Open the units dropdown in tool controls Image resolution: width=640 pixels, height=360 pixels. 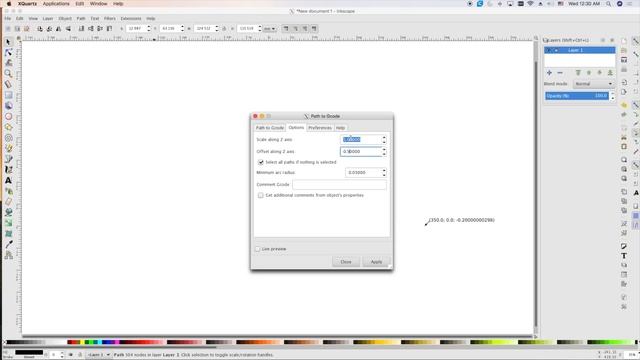tap(269, 29)
